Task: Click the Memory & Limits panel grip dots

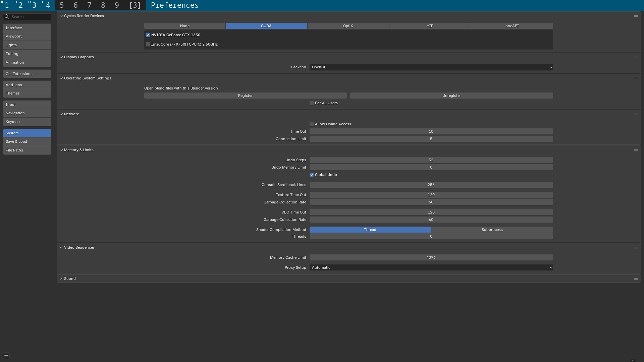Action: point(636,150)
